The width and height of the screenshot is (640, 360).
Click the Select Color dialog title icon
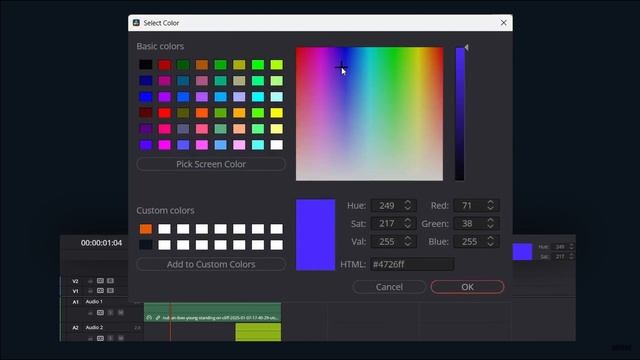pos(136,22)
